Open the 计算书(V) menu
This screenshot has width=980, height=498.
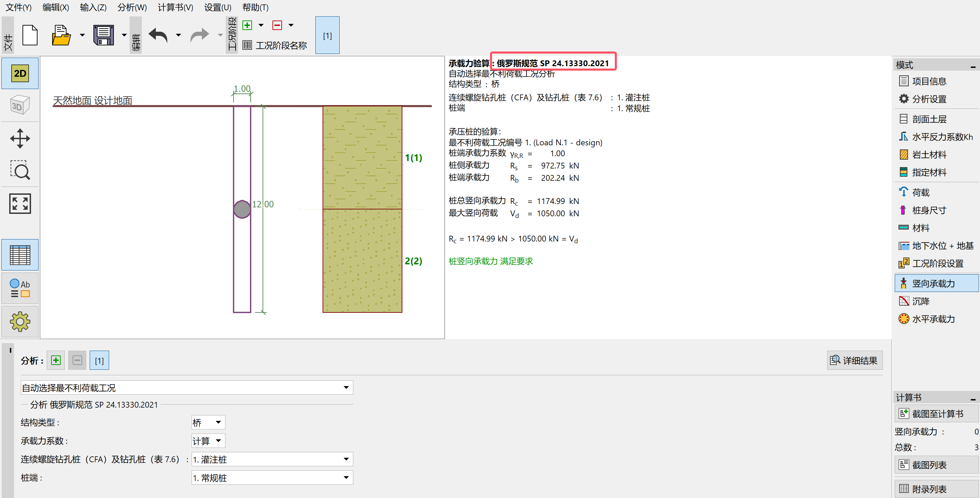click(x=175, y=7)
